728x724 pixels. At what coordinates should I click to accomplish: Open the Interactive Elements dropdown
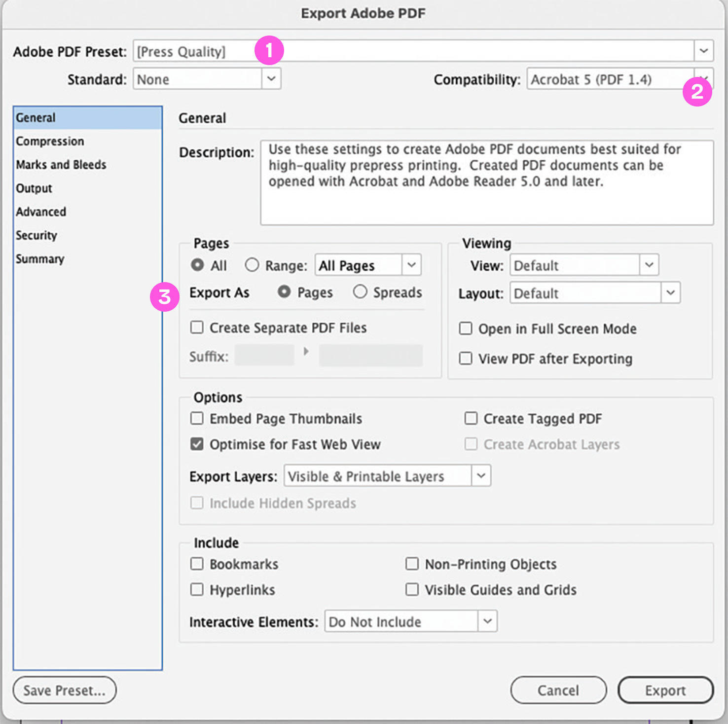[x=488, y=621]
